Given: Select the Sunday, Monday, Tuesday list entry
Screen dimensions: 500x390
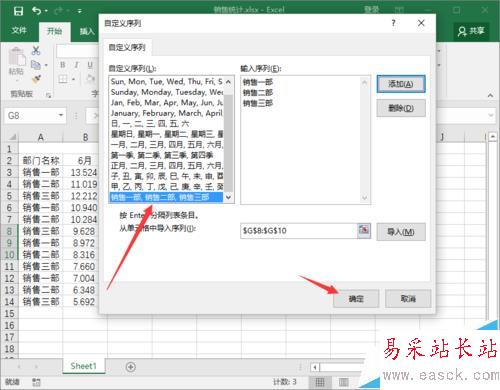Looking at the screenshot, I should (166, 92).
